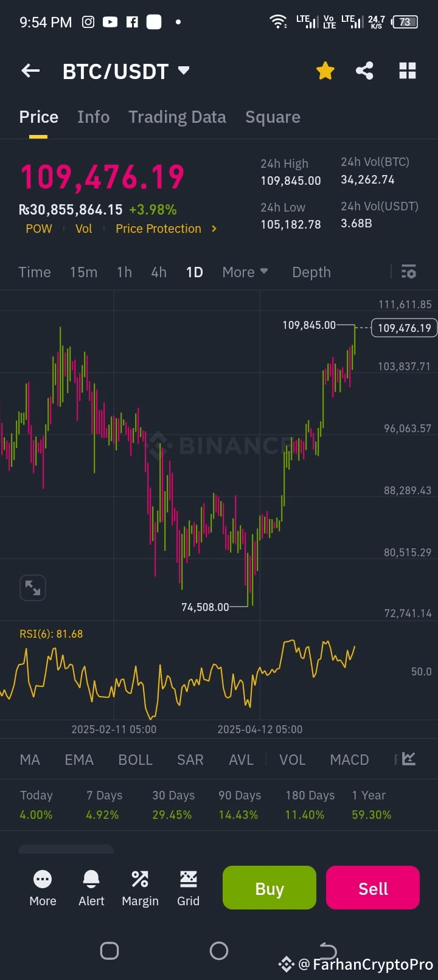Screen dimensions: 438x980
Task: Toggle the AVL indicator
Action: tap(241, 759)
